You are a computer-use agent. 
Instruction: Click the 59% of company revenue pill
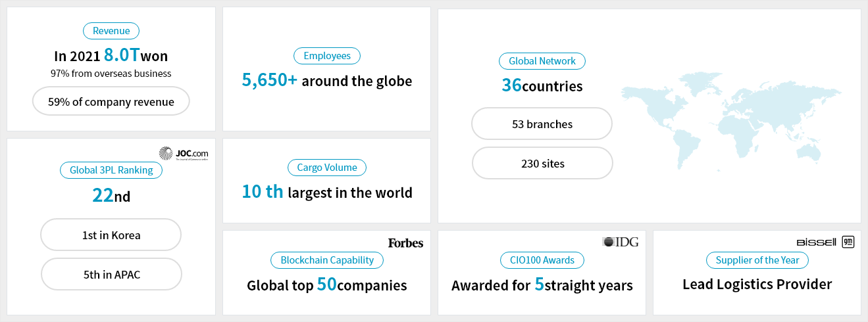111,102
